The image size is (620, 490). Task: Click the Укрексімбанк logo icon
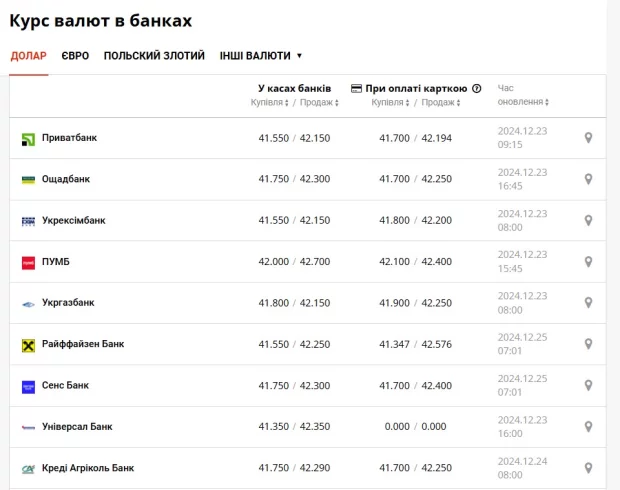pos(28,221)
